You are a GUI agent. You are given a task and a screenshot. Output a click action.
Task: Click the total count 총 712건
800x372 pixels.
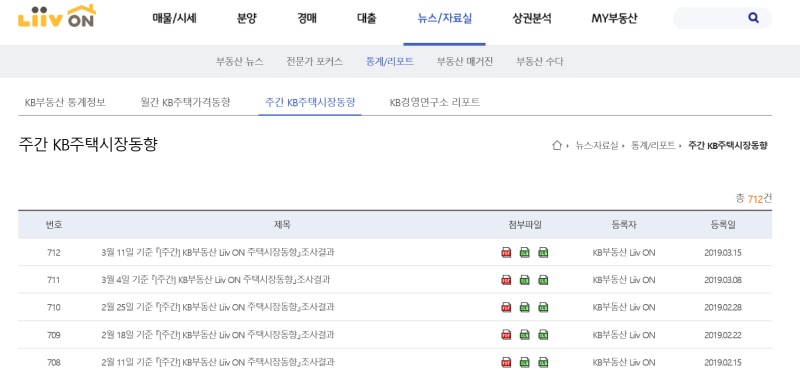754,199
